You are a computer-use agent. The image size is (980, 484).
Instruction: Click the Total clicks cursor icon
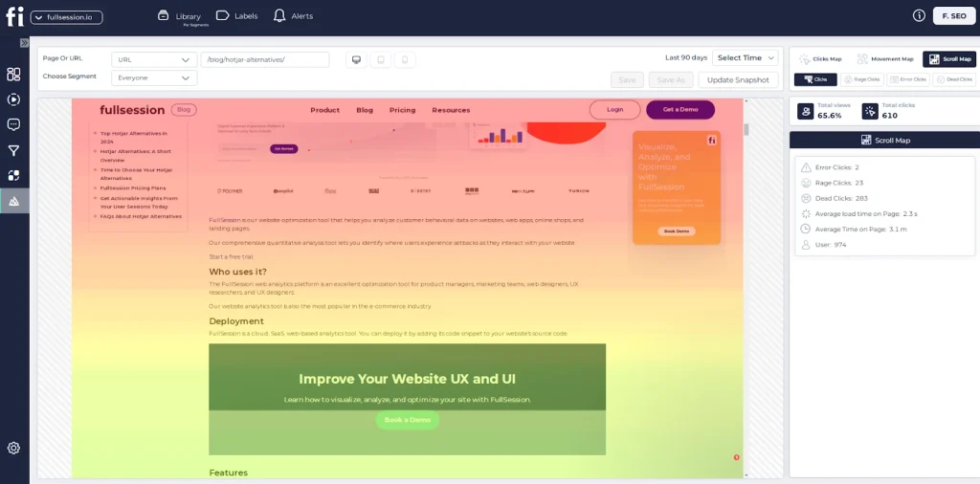coord(870,112)
